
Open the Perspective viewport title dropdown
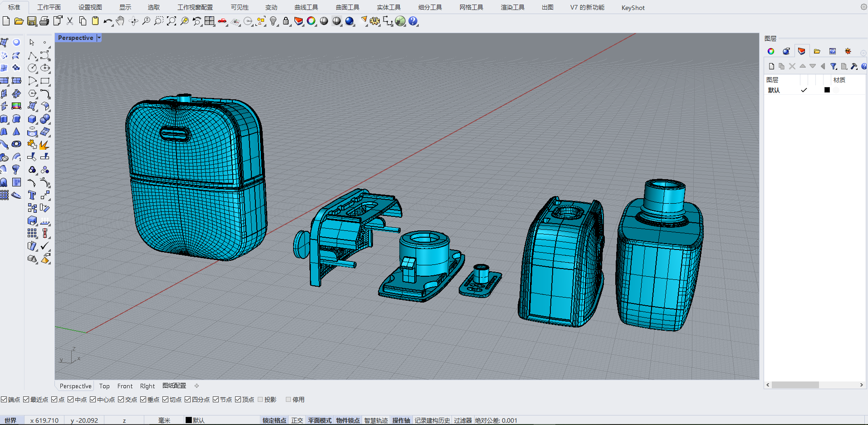[x=99, y=38]
